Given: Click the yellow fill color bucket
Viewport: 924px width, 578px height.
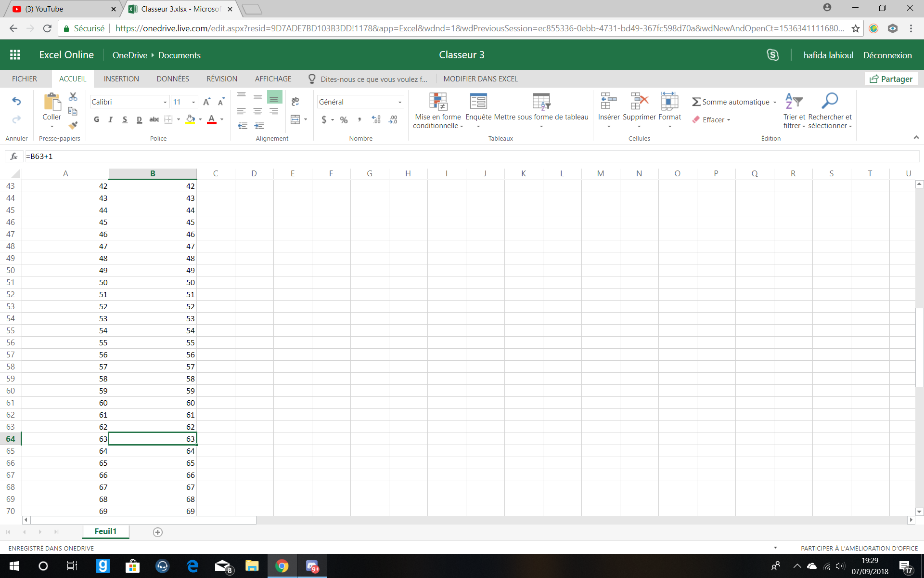Looking at the screenshot, I should tap(191, 119).
